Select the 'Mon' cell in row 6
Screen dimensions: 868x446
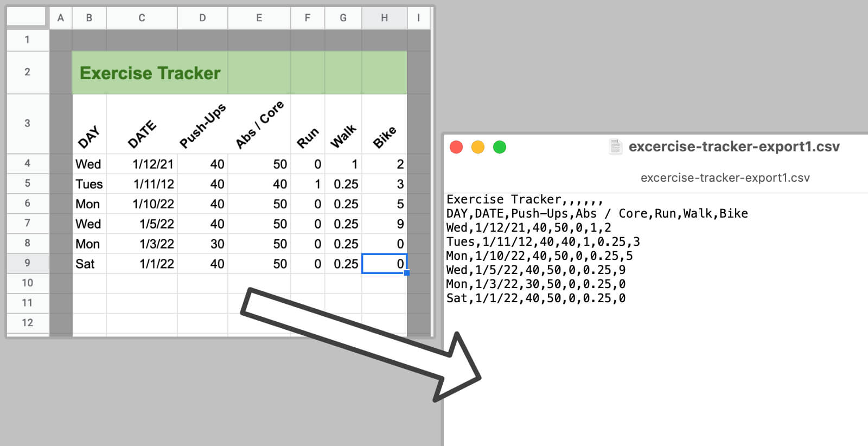point(89,204)
